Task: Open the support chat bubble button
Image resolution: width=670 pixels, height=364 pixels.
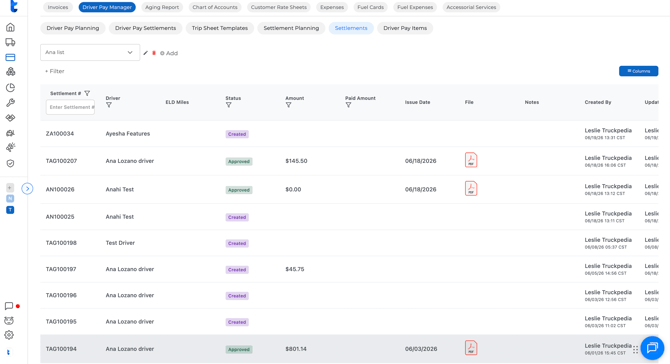Action: pyautogui.click(x=652, y=348)
